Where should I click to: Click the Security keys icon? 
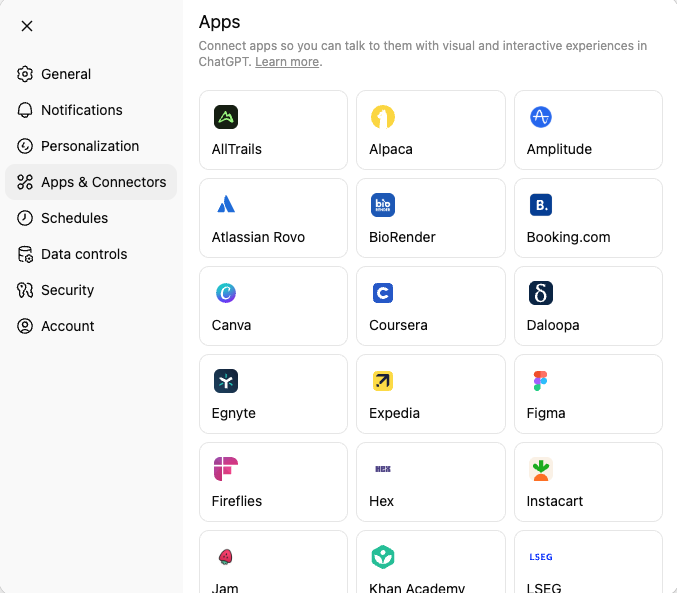(25, 290)
